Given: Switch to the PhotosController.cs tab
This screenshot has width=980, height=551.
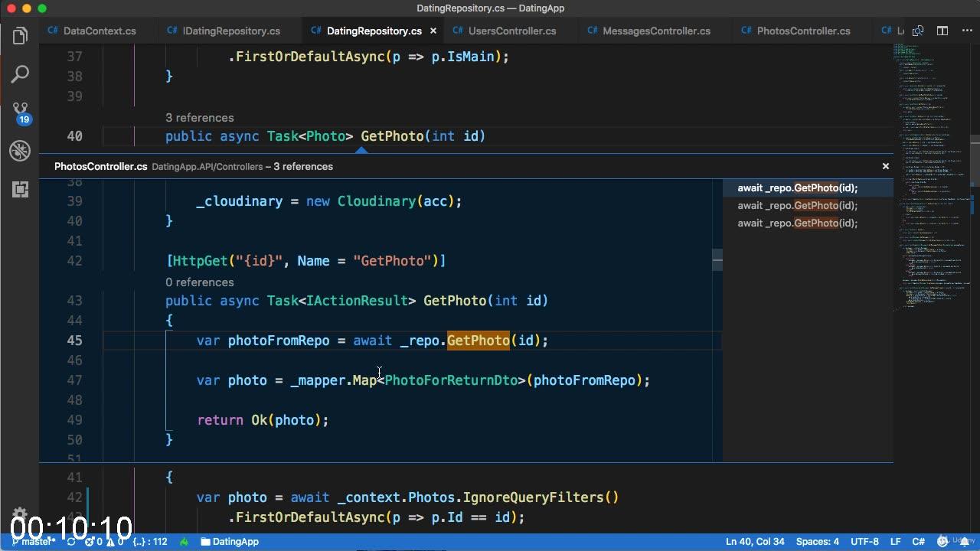Looking at the screenshot, I should pos(803,31).
